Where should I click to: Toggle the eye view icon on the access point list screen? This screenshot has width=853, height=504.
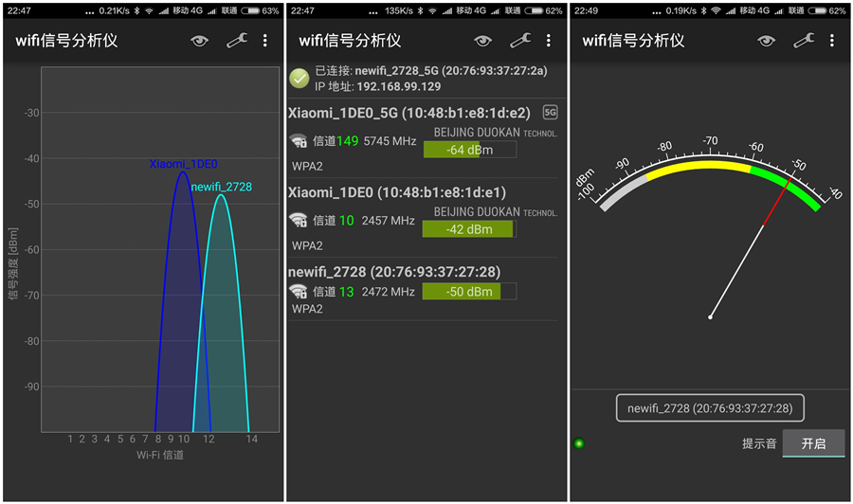point(483,41)
